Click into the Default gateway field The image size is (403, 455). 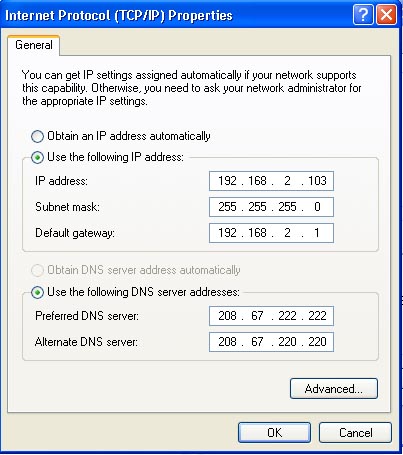271,233
